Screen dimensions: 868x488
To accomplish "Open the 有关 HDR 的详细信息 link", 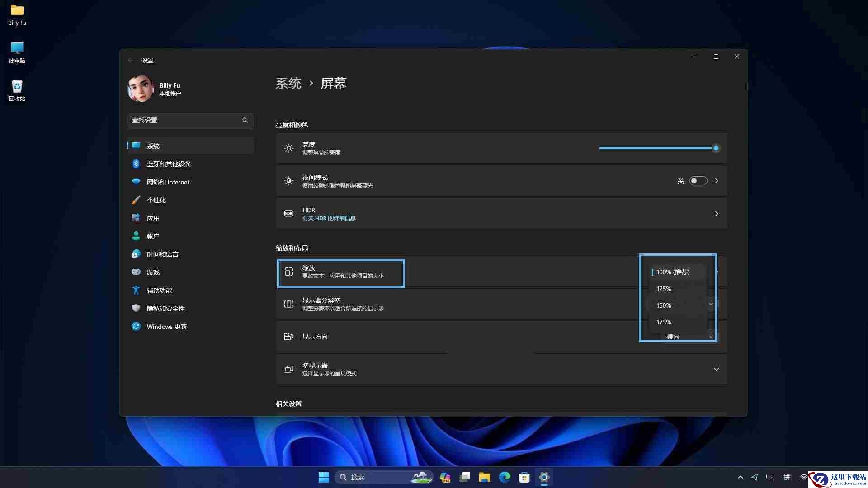I will click(x=329, y=218).
